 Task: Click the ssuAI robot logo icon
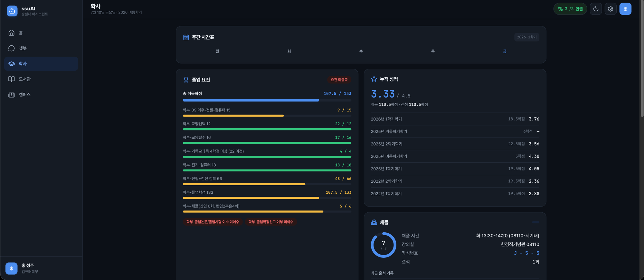click(12, 11)
